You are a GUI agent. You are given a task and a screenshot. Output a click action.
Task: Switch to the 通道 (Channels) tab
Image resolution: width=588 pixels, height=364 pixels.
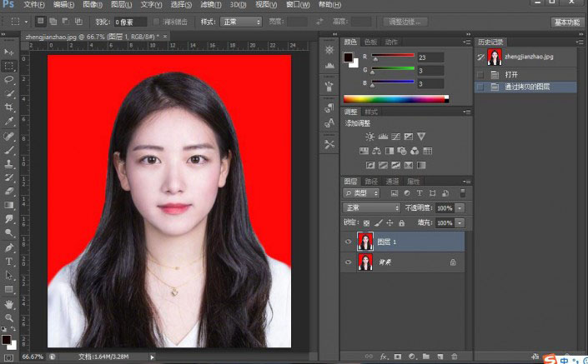click(391, 181)
